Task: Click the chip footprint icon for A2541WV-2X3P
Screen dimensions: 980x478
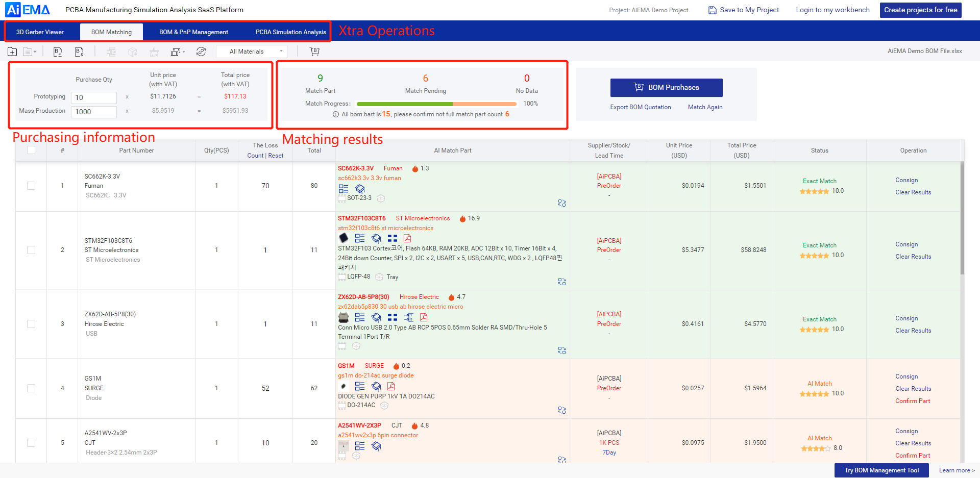Action: point(376,446)
